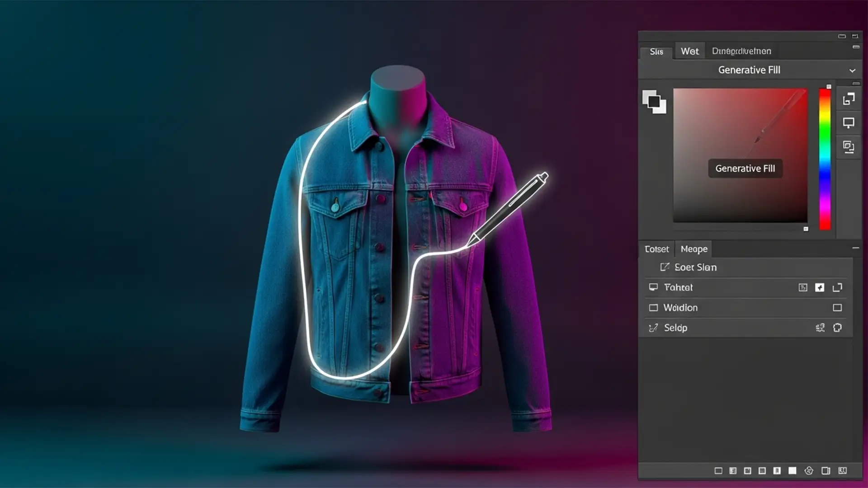Click the monitor icon in the right sidebar
Viewport: 868px width, 488px height.
(x=848, y=122)
